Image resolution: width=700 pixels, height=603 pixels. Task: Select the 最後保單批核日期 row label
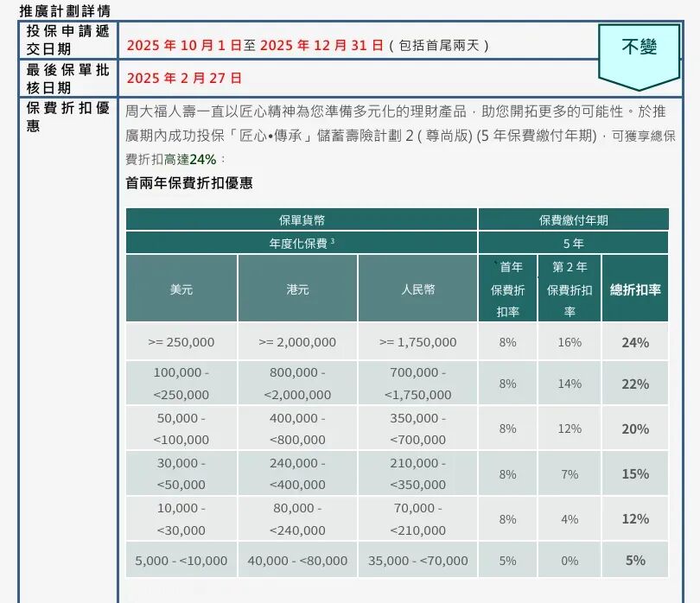click(x=68, y=79)
